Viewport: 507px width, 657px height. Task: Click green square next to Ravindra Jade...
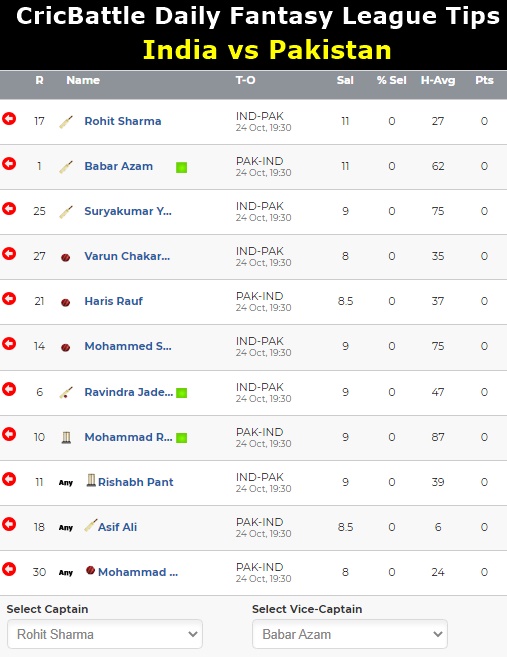pyautogui.click(x=181, y=393)
